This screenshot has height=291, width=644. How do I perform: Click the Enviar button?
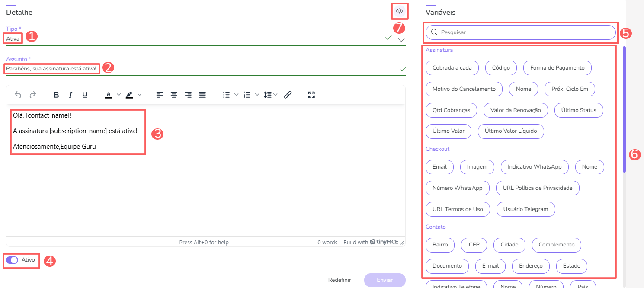[384, 280]
